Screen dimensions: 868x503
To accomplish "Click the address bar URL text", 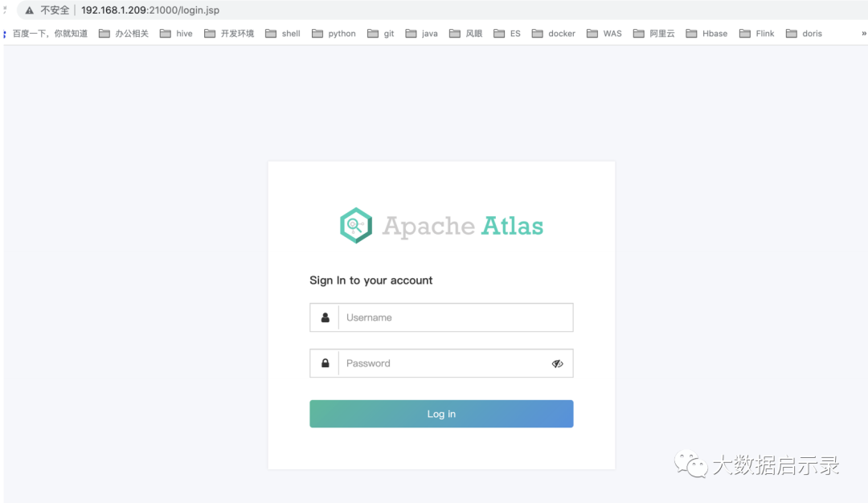I will (x=150, y=10).
